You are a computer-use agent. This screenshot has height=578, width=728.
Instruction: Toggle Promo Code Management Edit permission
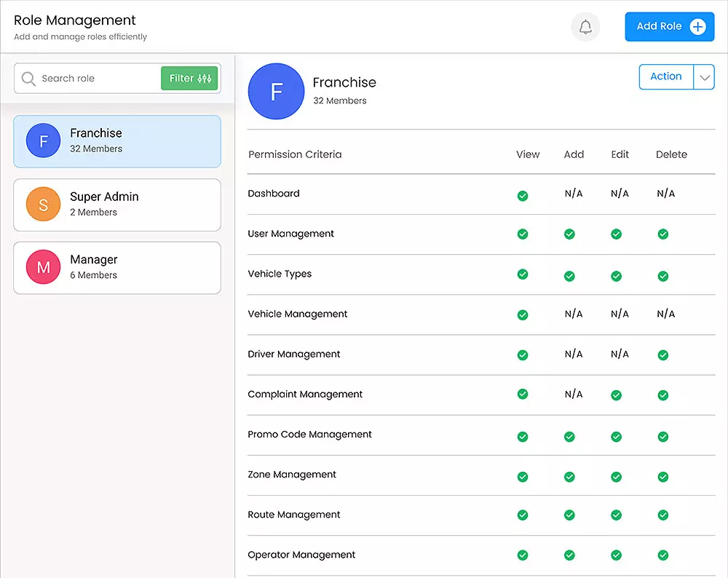617,437
